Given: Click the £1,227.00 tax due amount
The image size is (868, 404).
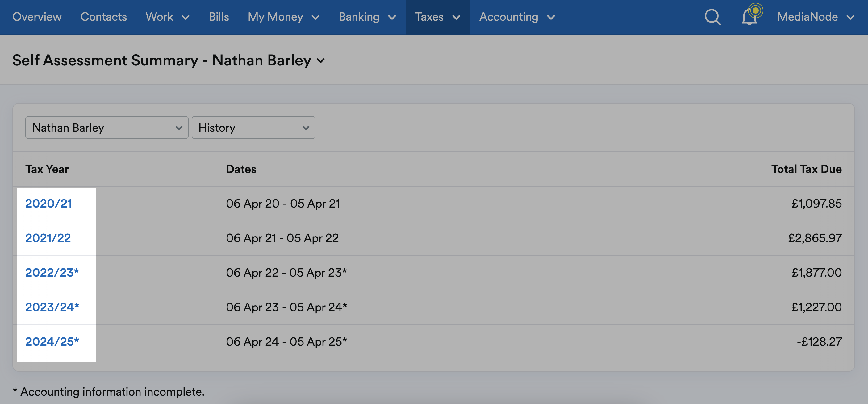Looking at the screenshot, I should click(x=816, y=307).
